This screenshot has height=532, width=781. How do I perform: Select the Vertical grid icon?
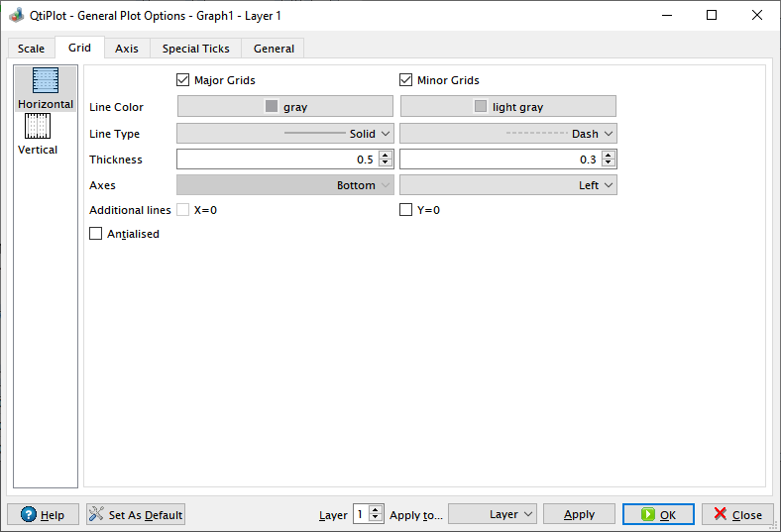38,128
